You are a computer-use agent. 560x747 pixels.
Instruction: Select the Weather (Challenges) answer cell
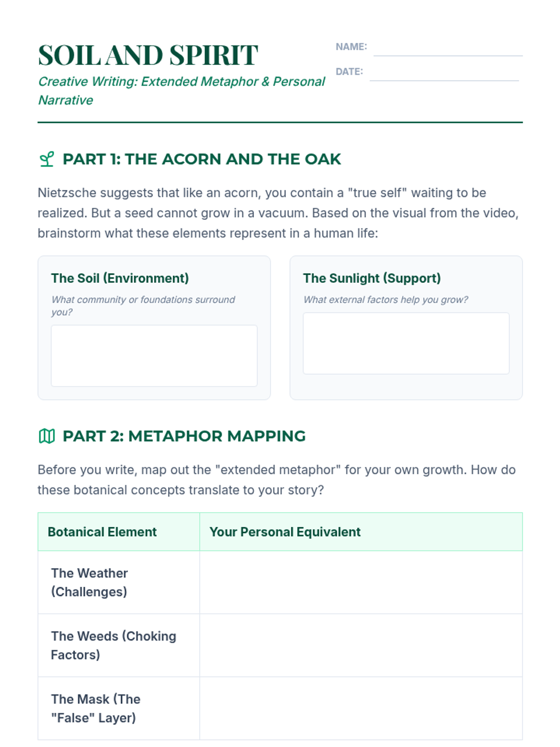pos(361,582)
